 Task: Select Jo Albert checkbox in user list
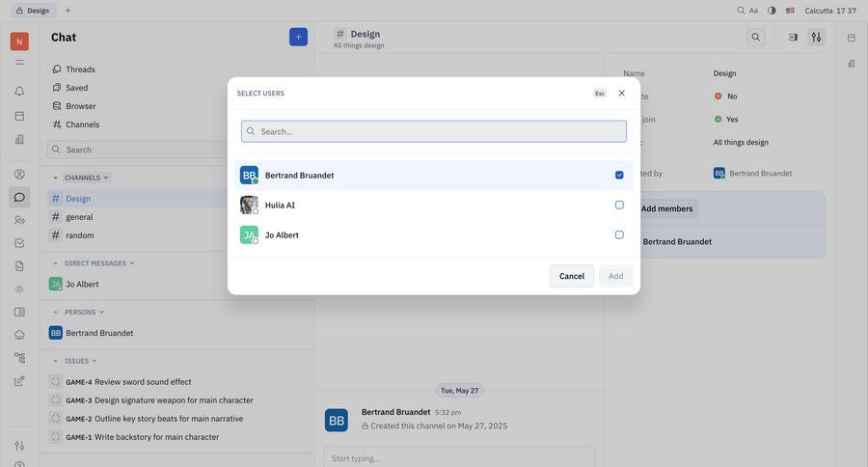pyautogui.click(x=619, y=234)
